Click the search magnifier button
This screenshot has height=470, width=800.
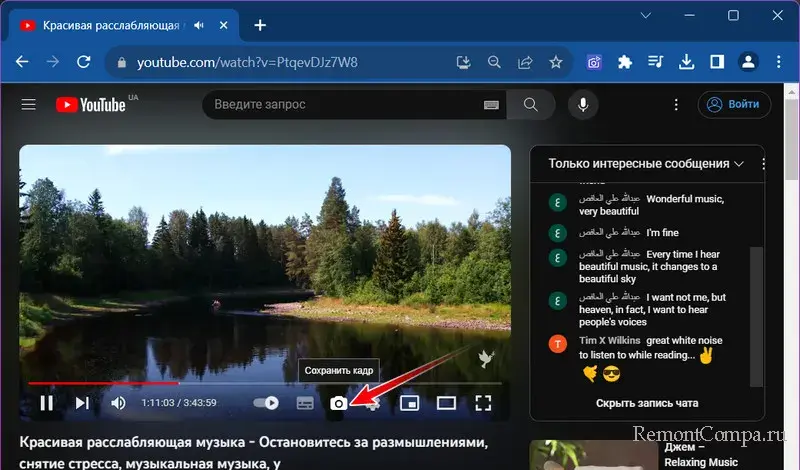pos(531,105)
